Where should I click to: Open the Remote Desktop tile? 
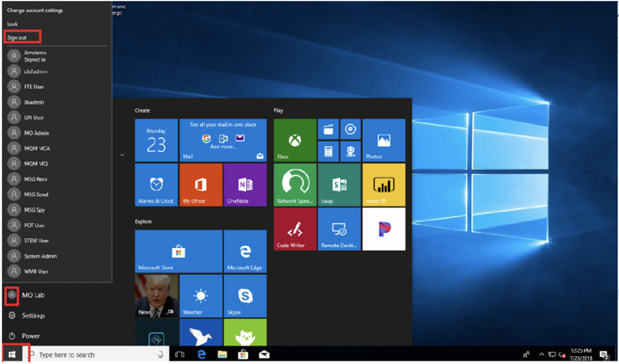tap(339, 229)
